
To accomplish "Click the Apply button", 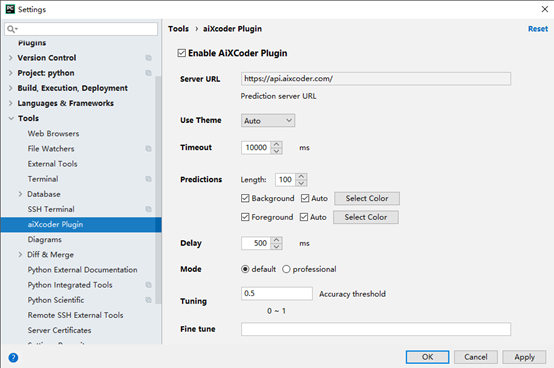I will 524,357.
